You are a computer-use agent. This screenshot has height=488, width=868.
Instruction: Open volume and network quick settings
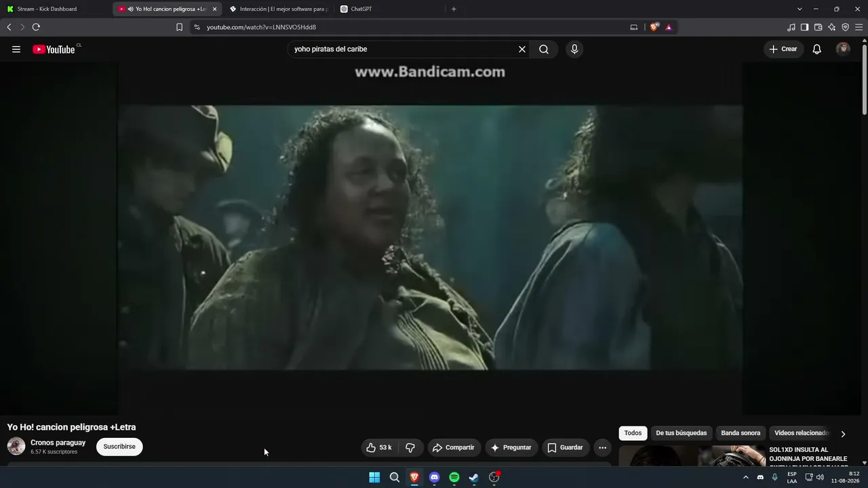click(x=814, y=477)
